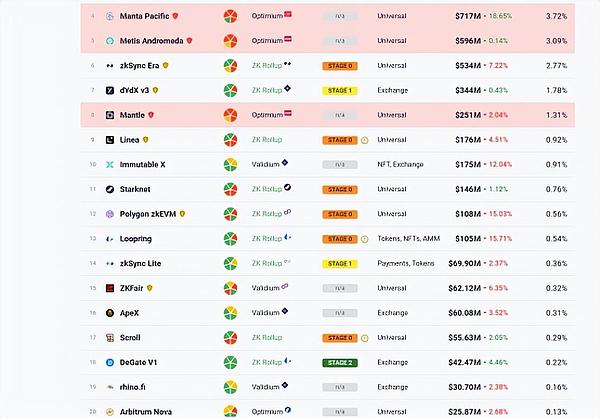
Task: Click the yellow shield icon next to Linea
Action: pyautogui.click(x=146, y=139)
